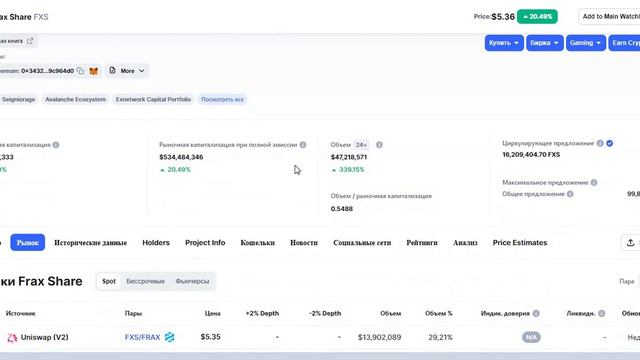Sort markets by Цена column
The image size is (640, 360).
coord(213,313)
